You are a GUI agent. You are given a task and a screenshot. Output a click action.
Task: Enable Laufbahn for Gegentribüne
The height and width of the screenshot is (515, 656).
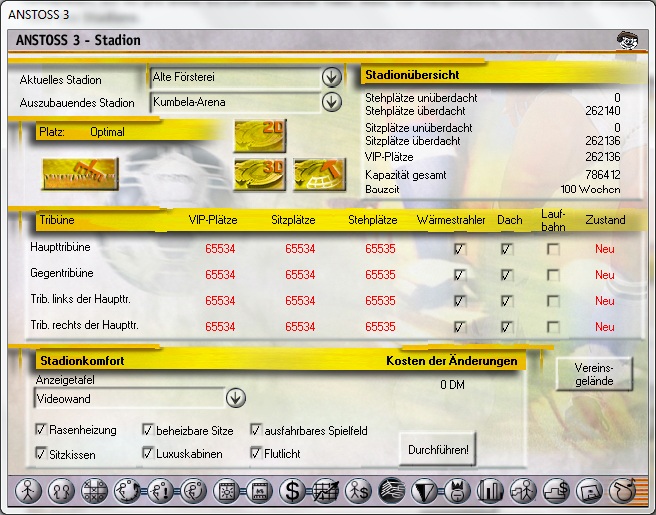tap(554, 275)
